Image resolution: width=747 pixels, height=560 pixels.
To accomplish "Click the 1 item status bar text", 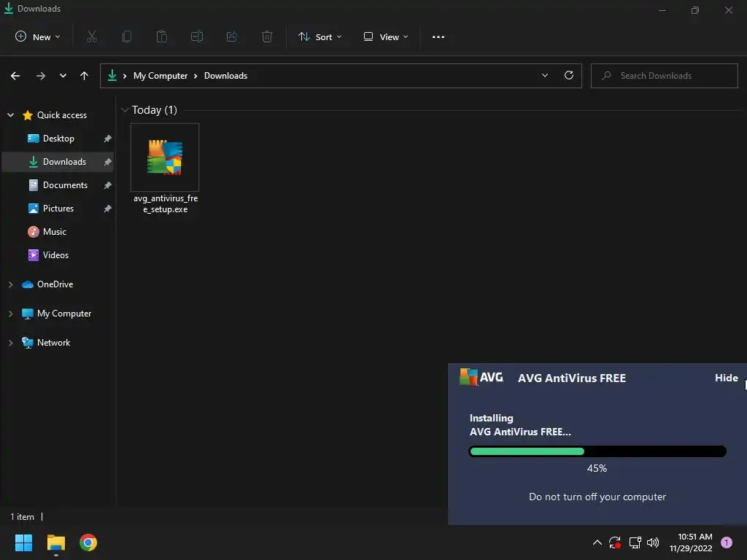I will pyautogui.click(x=23, y=517).
